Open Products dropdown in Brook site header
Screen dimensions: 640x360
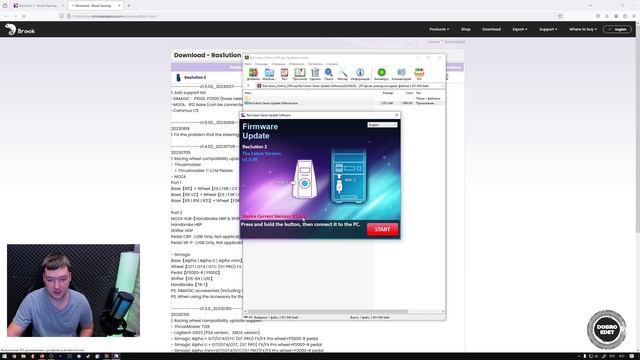coord(439,29)
